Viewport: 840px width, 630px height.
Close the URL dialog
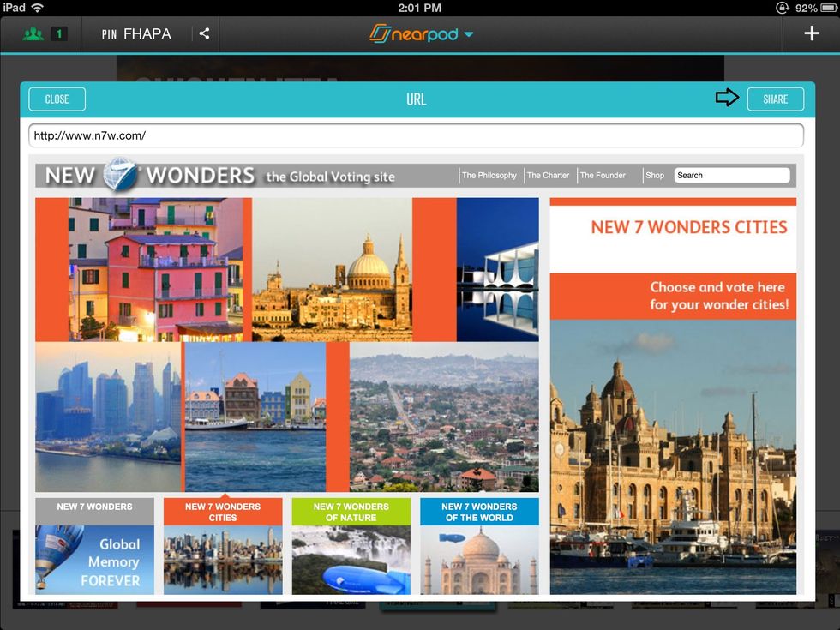coord(57,99)
